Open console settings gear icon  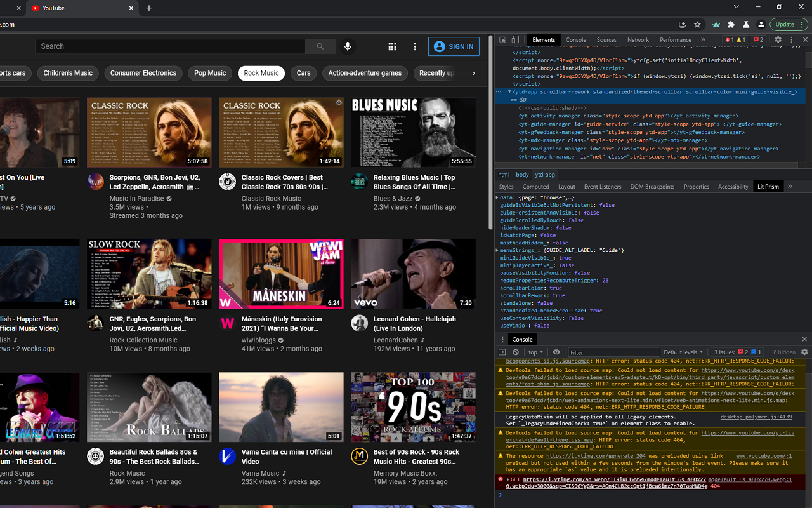click(x=804, y=352)
